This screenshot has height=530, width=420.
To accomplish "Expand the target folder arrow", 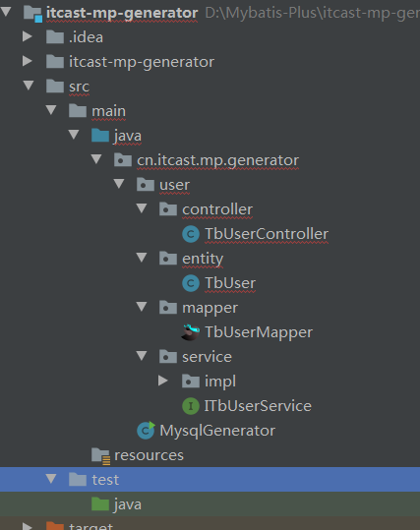I will pyautogui.click(x=28, y=526).
